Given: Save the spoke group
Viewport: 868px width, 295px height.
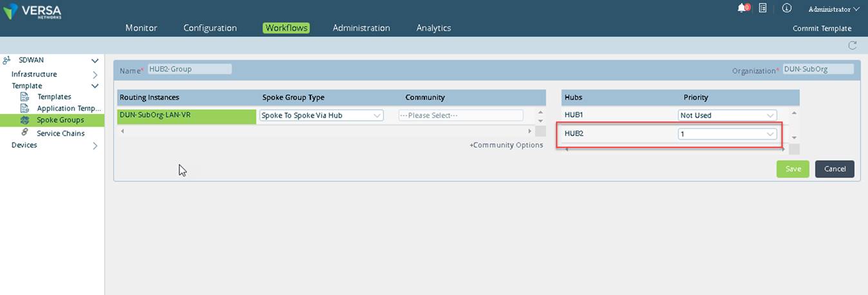Looking at the screenshot, I should [793, 169].
